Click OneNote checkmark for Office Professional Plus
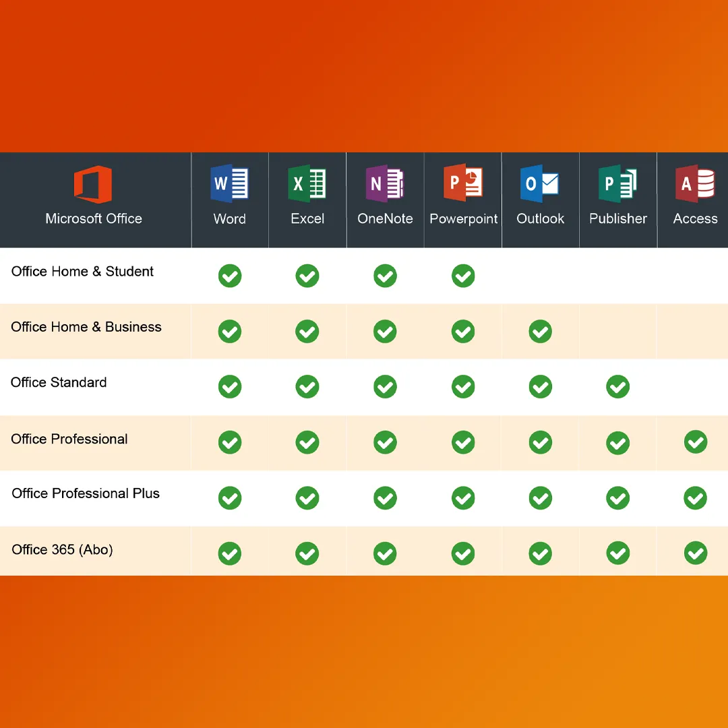This screenshot has height=728, width=728. click(x=386, y=498)
